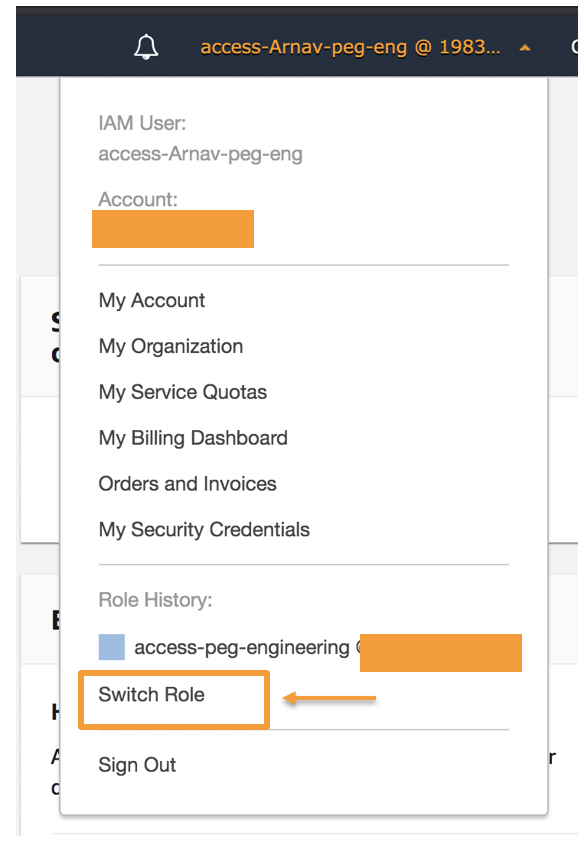This screenshot has width=586, height=844.
Task: Open My Service Quotas
Action: click(182, 392)
